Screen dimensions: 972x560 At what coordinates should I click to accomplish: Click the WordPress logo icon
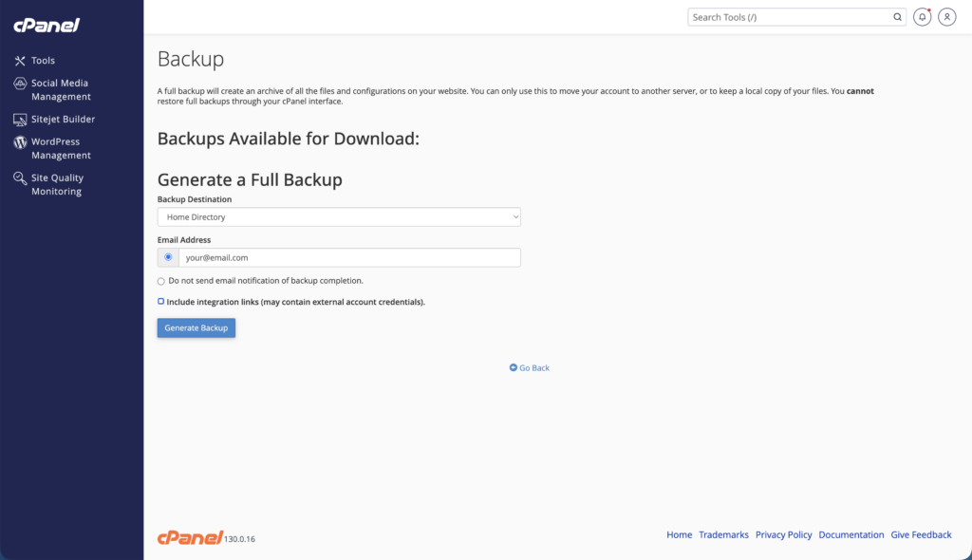[x=20, y=142]
